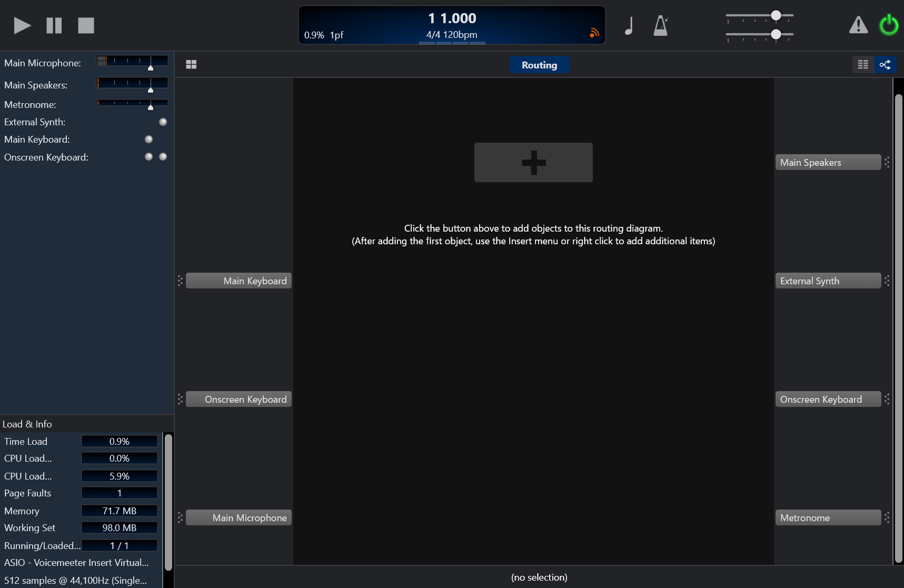
Task: Switch to list view icon
Action: point(863,64)
